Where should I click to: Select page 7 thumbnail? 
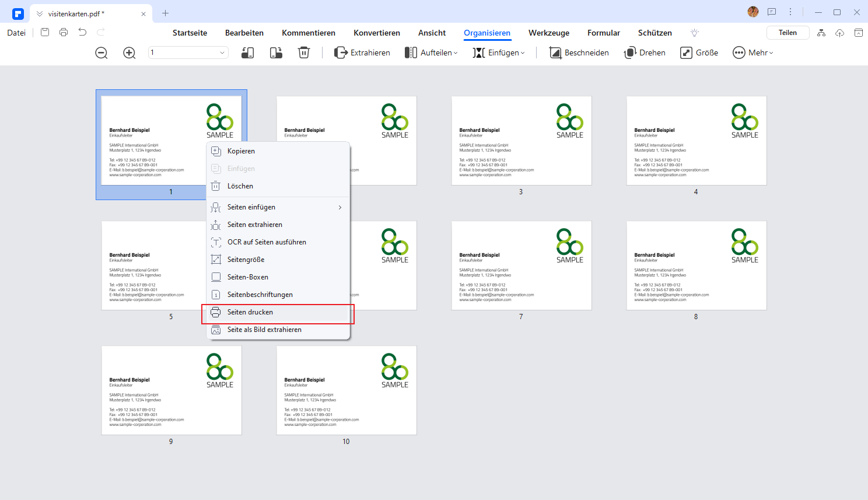(x=521, y=265)
